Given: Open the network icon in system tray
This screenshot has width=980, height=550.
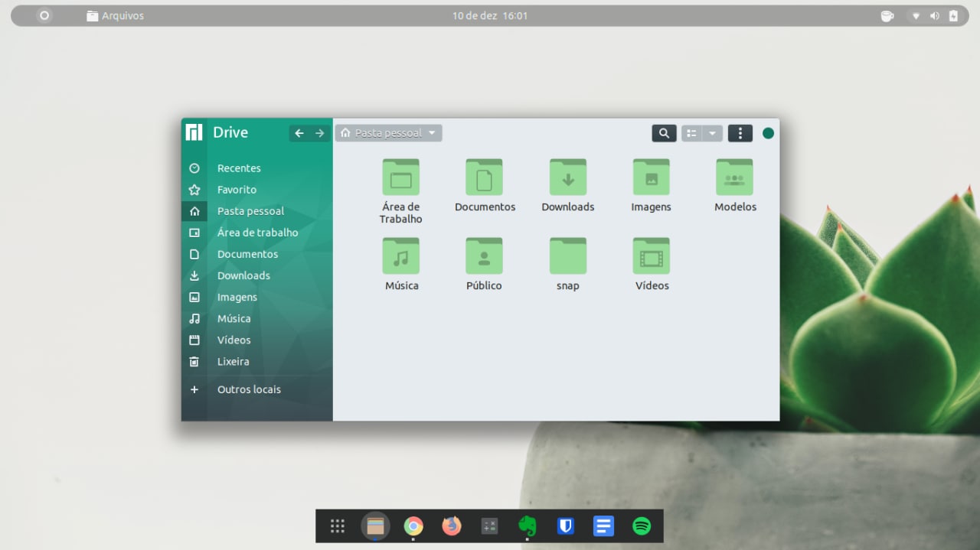Looking at the screenshot, I should 916,15.
